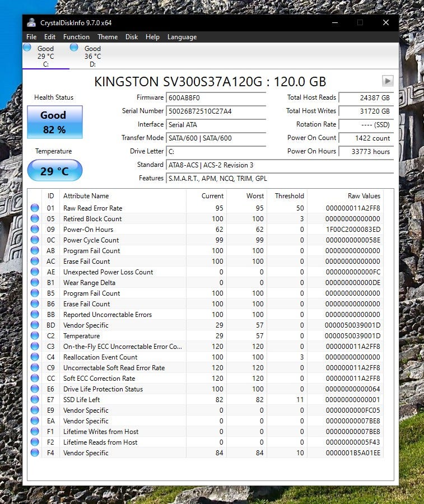
Task: Click the Features field S.M.A.R.T., APM, NCQ
Action: 279,179
